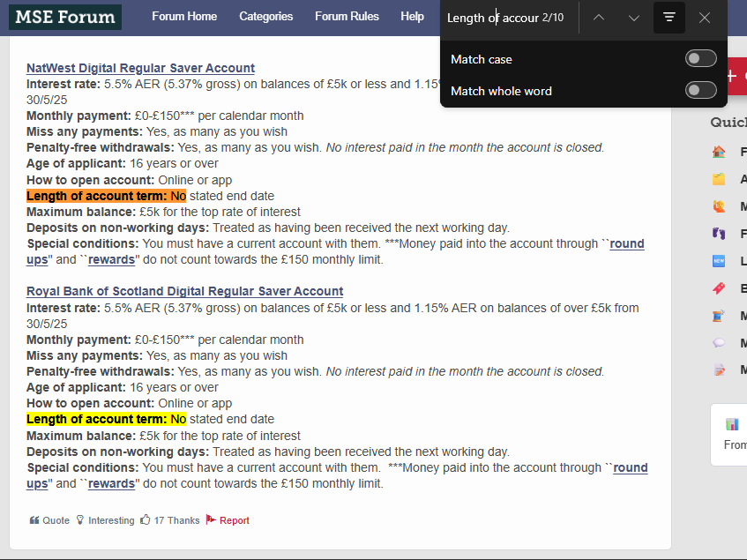Jump to next search match with down chevron
747x560 pixels.
[634, 18]
